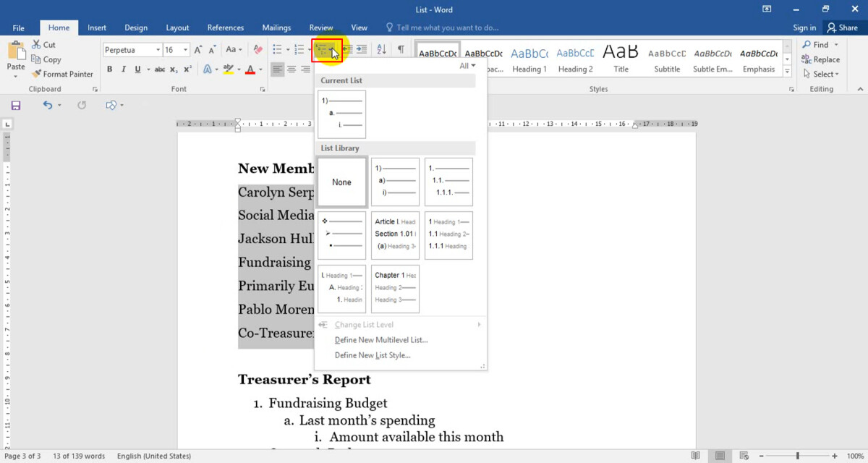
Task: Click the Bullets list icon
Action: click(276, 50)
